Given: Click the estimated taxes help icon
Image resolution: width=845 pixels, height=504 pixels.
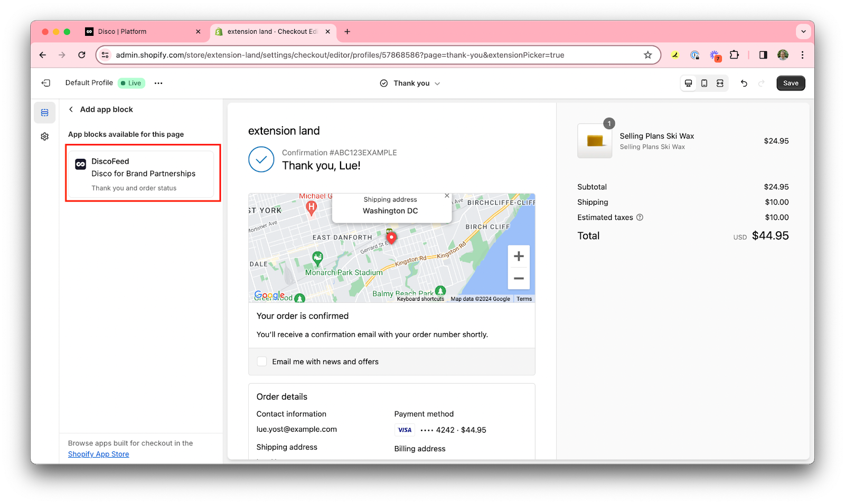Looking at the screenshot, I should [x=640, y=217].
